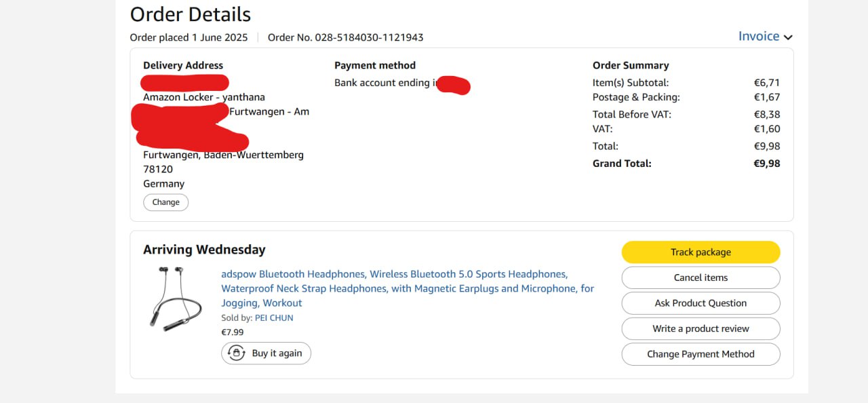Open the Invoice dropdown
The image size is (868, 403).
[x=759, y=37]
